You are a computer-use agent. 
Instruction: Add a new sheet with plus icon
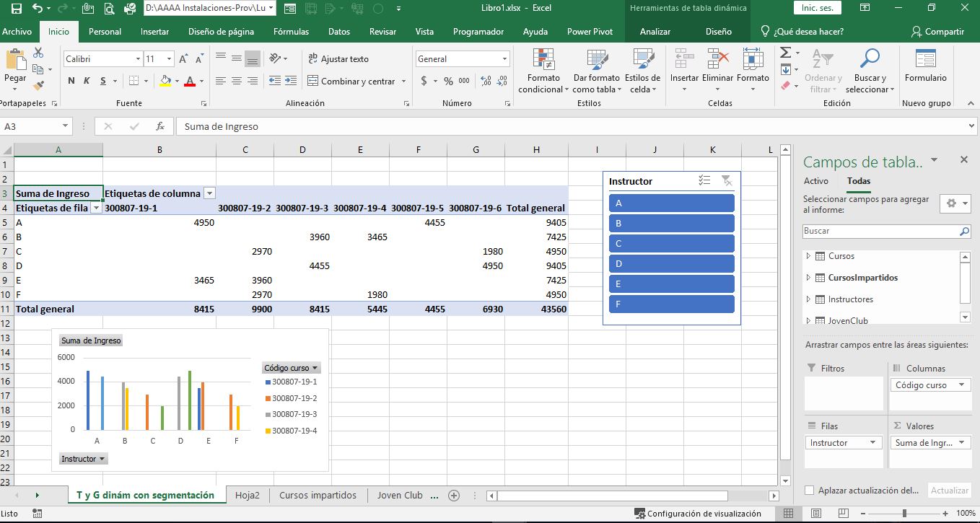[x=454, y=496]
